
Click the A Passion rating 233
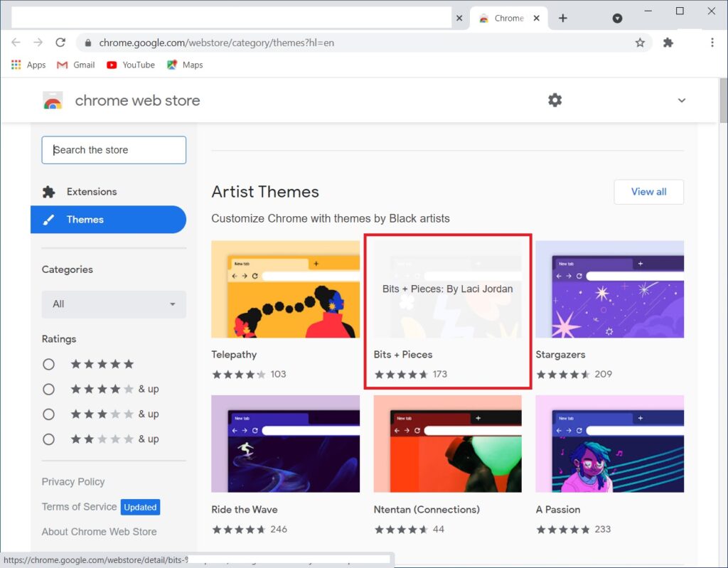click(x=574, y=530)
